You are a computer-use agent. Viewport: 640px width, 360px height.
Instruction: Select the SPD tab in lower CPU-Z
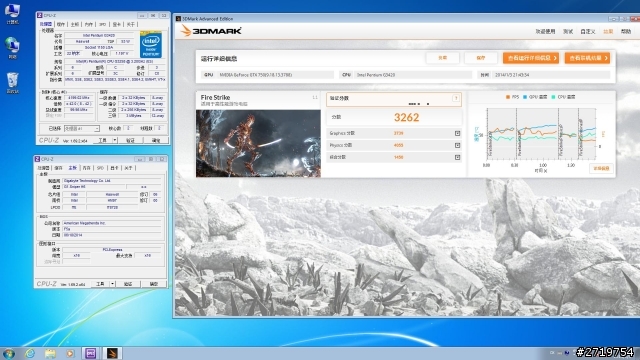point(100,168)
